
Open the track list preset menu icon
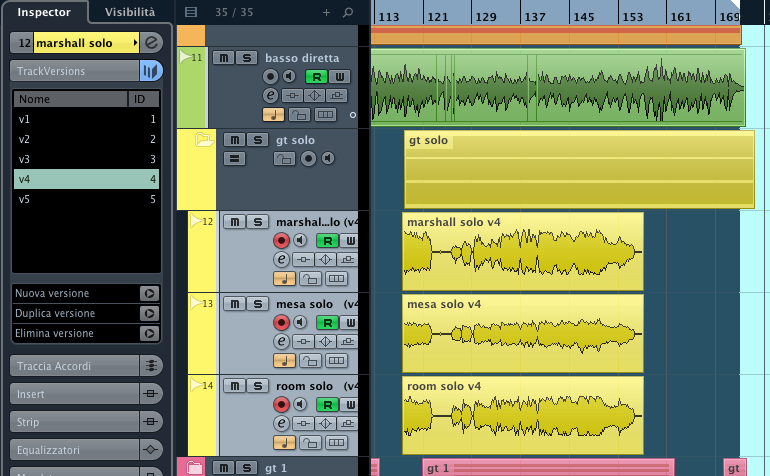click(191, 12)
